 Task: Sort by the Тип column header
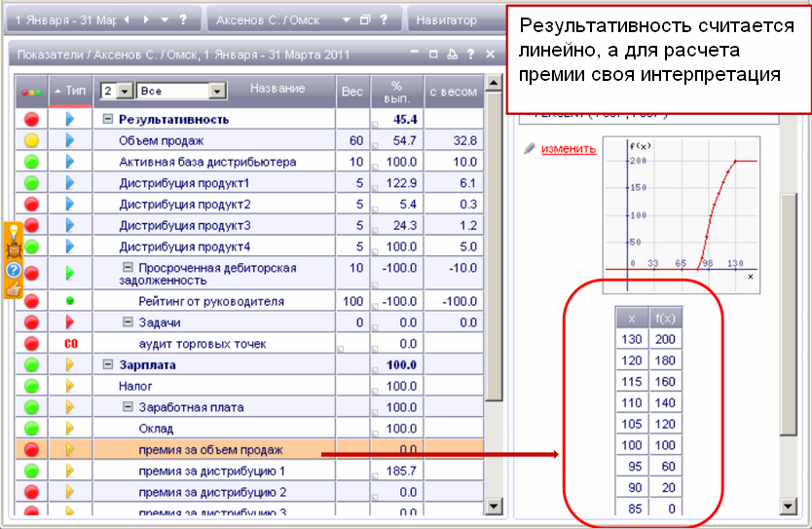pyautogui.click(x=70, y=92)
